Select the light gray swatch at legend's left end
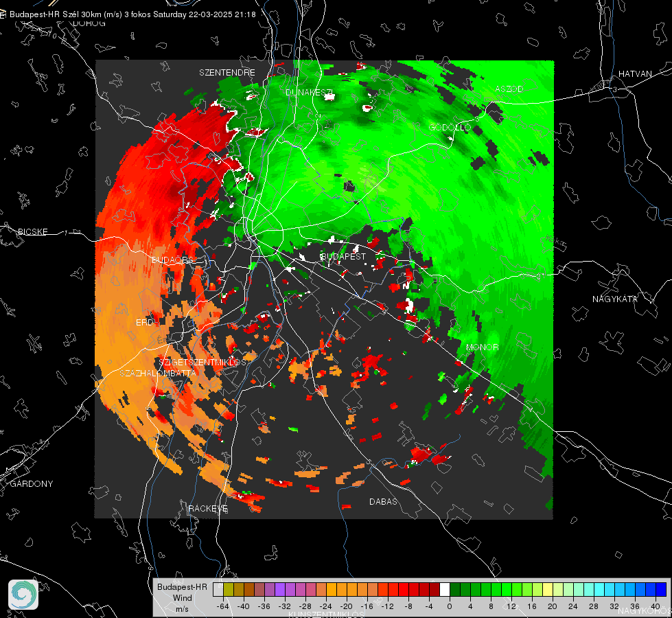Viewport: 672px width, 618px height. (218, 590)
